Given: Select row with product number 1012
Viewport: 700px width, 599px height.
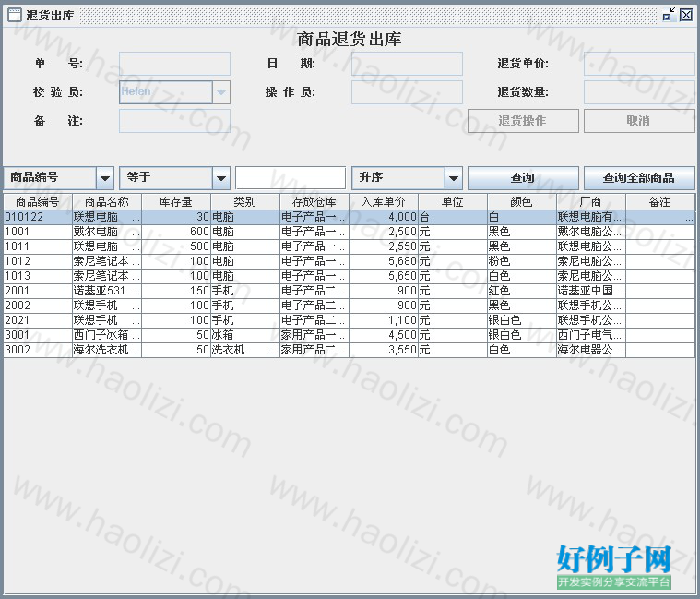Looking at the screenshot, I should [350, 261].
